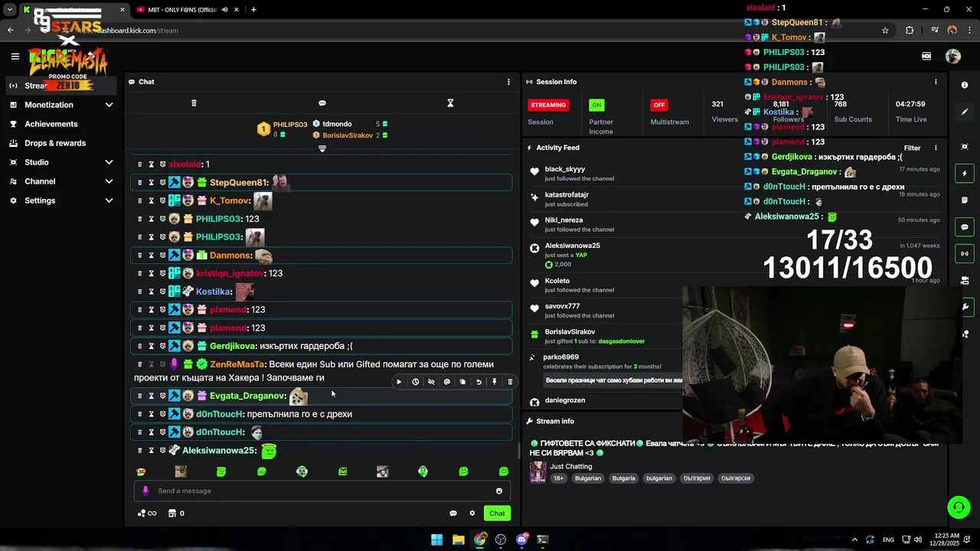Click the hourglass icon in chat toolbar
Screen dimensions: 980x551
[x=450, y=103]
